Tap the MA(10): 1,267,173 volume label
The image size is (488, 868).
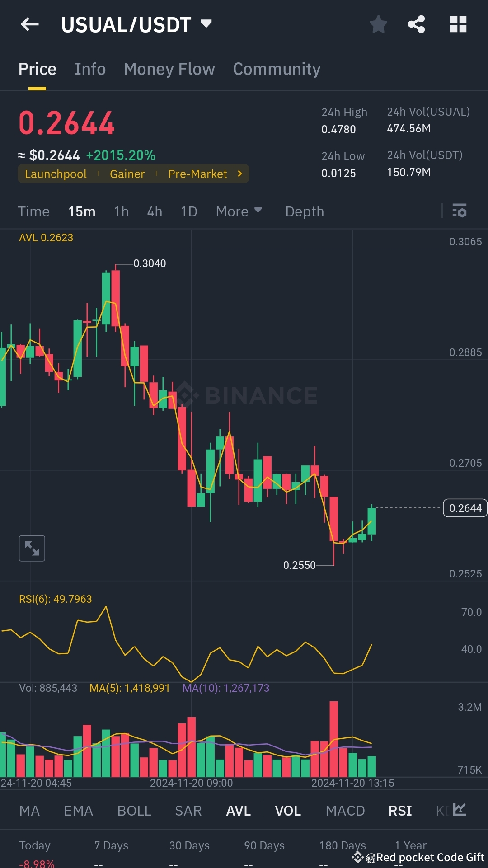point(226,688)
